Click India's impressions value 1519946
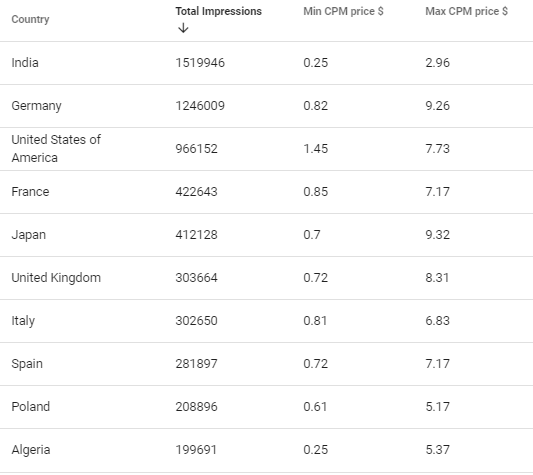 click(200, 63)
